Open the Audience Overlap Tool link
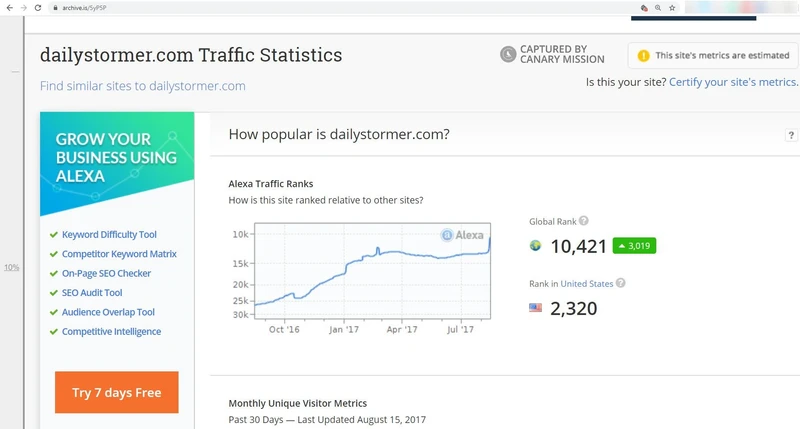The image size is (800, 429). [x=108, y=312]
